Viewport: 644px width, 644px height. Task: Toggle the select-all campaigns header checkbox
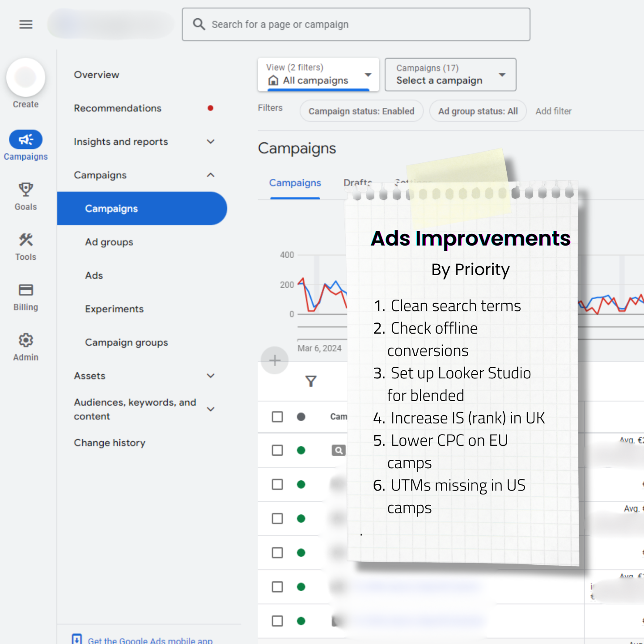277,417
